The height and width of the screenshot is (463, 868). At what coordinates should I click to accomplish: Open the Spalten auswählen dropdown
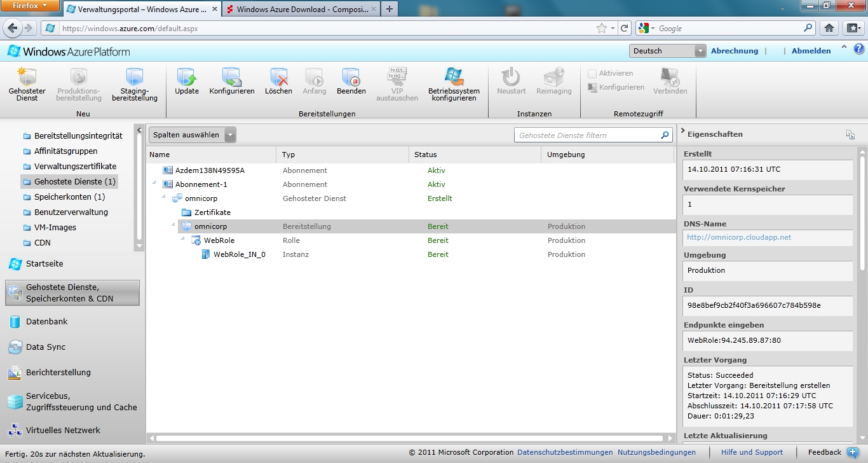229,135
